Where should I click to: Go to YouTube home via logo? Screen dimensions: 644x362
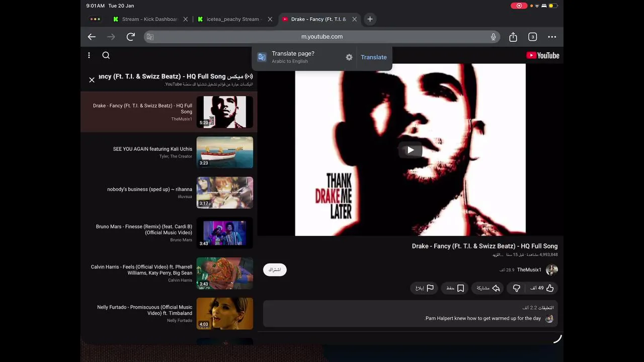542,55
